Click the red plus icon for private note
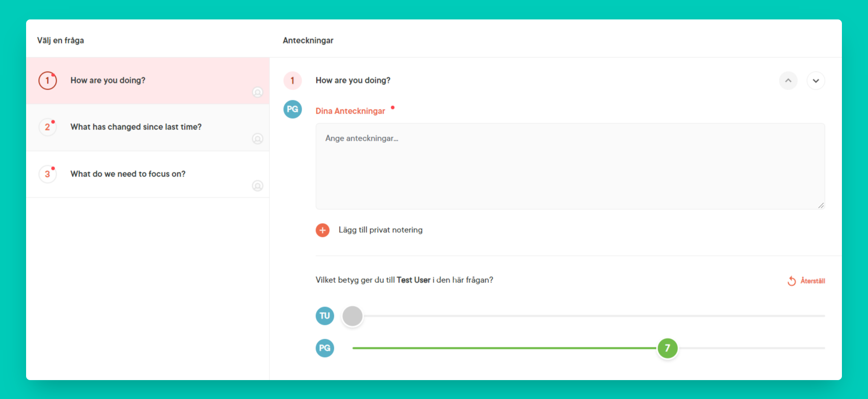This screenshot has width=868, height=399. pos(323,230)
